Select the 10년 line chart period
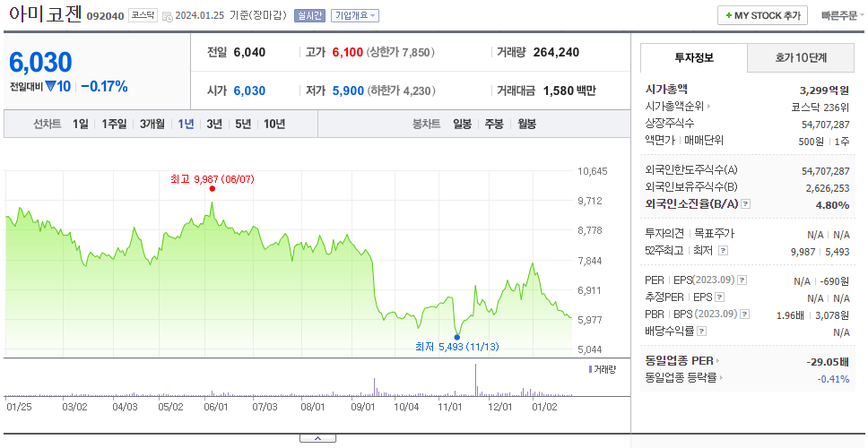 tap(274, 125)
